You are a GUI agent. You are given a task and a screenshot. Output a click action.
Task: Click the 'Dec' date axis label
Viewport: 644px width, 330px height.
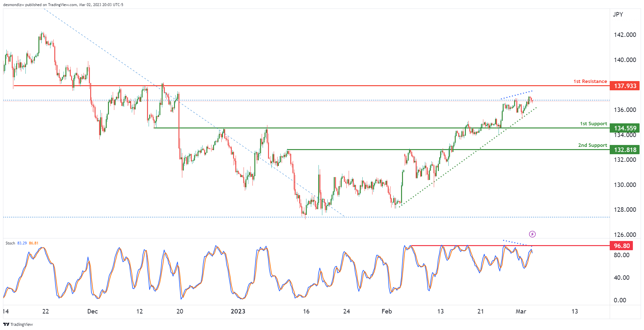[x=92, y=311]
